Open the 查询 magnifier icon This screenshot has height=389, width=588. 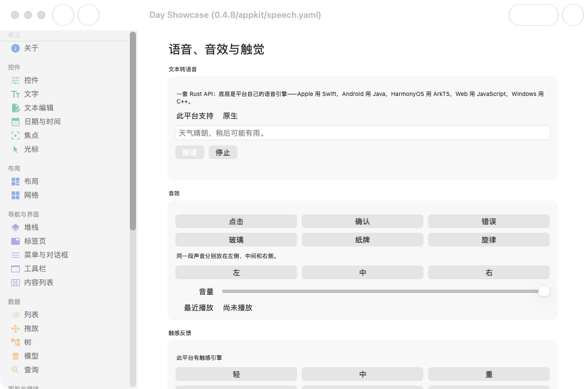coord(16,370)
